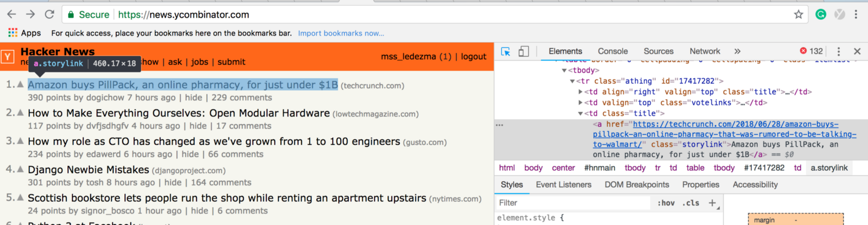This screenshot has width=868, height=225.
Task: Open the Event Listeners tab
Action: point(563,185)
